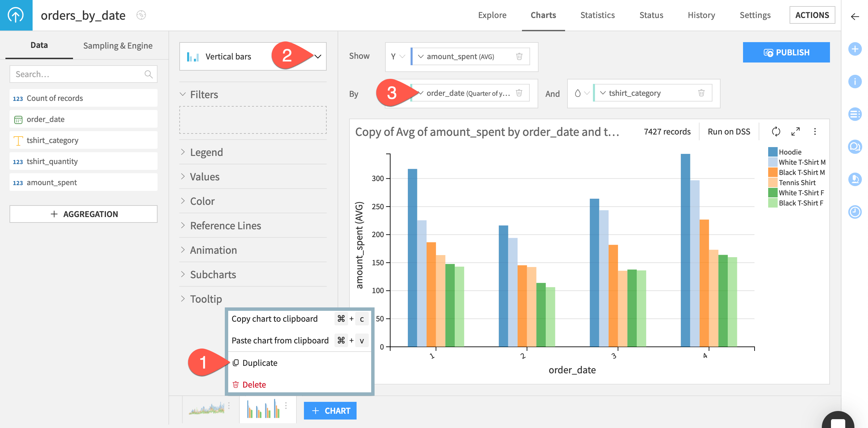Click the Charts tab
Screen dimensions: 868x428
543,16
